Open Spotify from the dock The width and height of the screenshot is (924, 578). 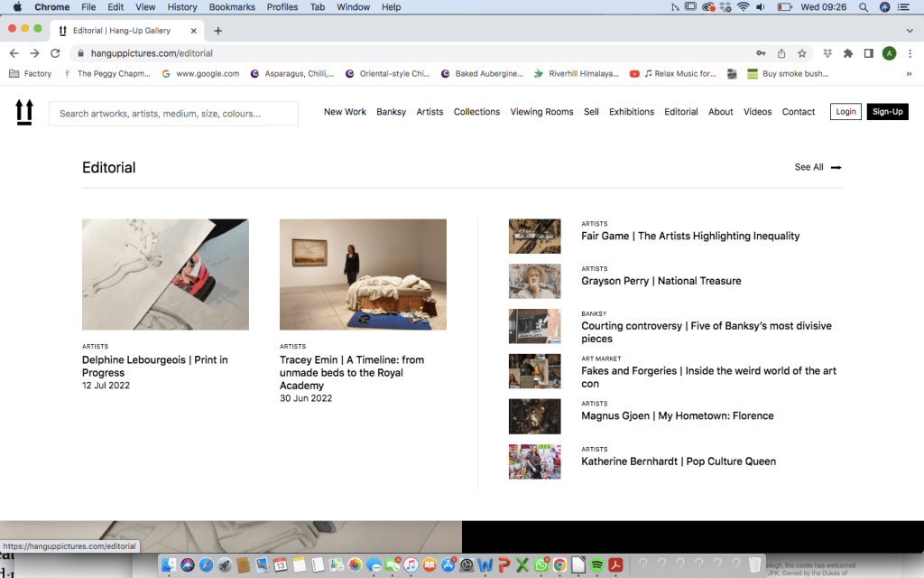point(596,565)
